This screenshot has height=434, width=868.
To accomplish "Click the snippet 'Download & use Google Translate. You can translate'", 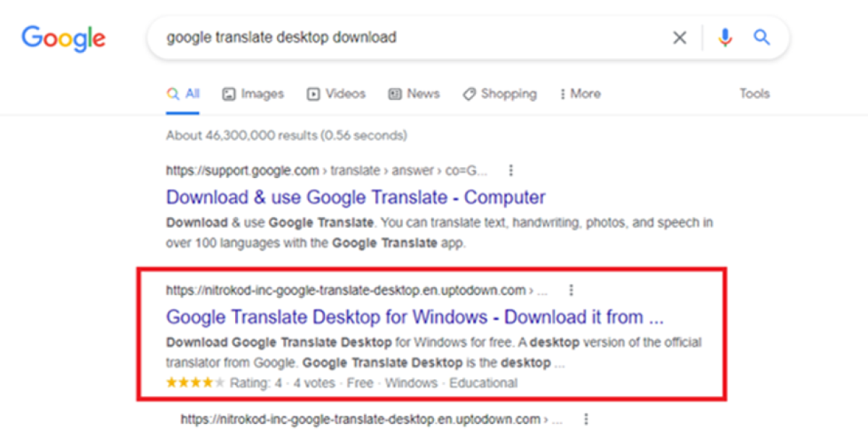I will pyautogui.click(x=440, y=232).
